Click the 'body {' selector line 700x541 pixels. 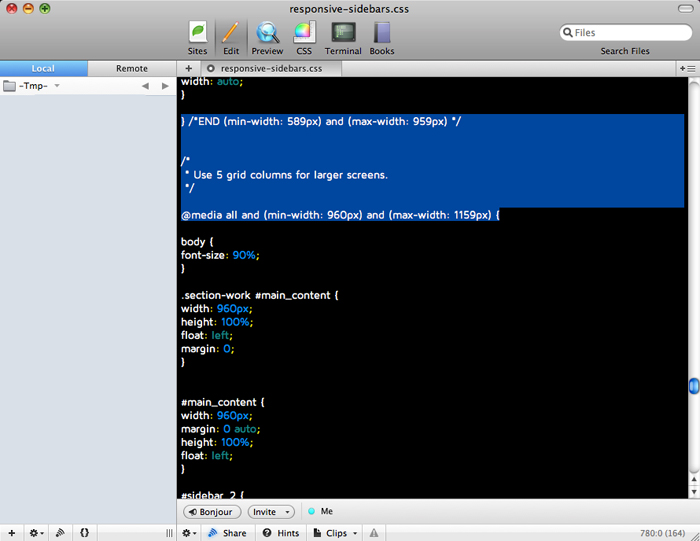pos(197,241)
